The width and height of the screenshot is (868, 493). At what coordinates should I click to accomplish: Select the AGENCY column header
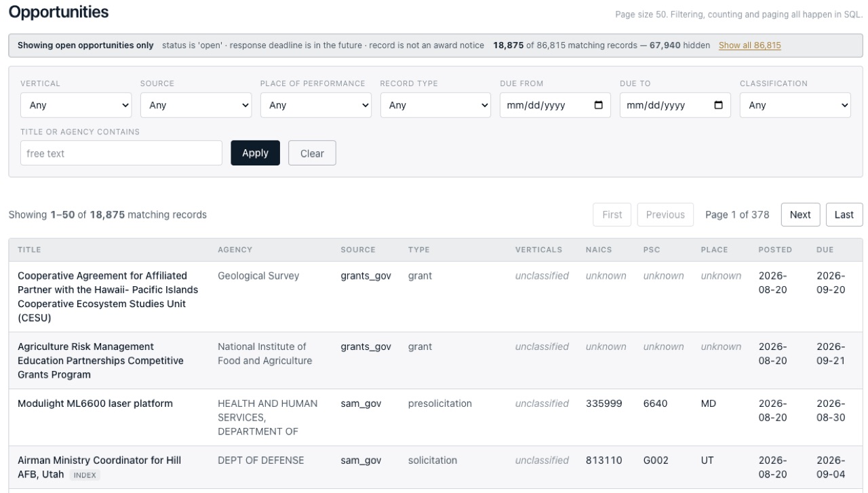pos(235,250)
